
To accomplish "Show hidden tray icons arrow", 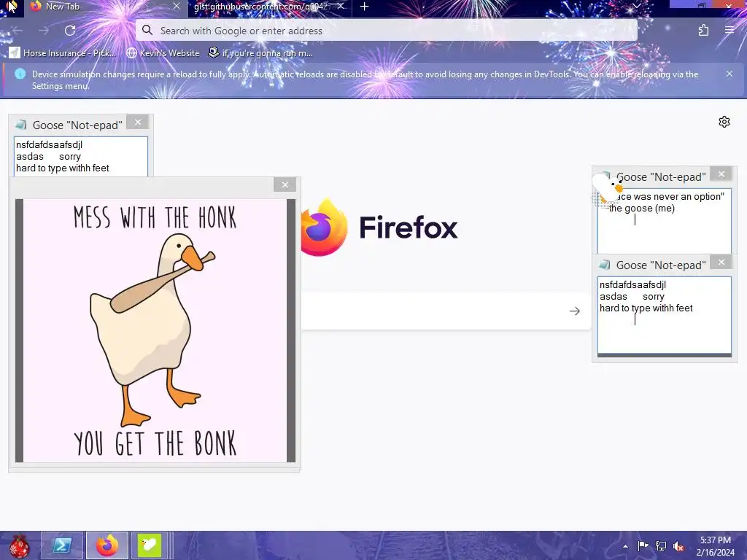I will pos(625,546).
